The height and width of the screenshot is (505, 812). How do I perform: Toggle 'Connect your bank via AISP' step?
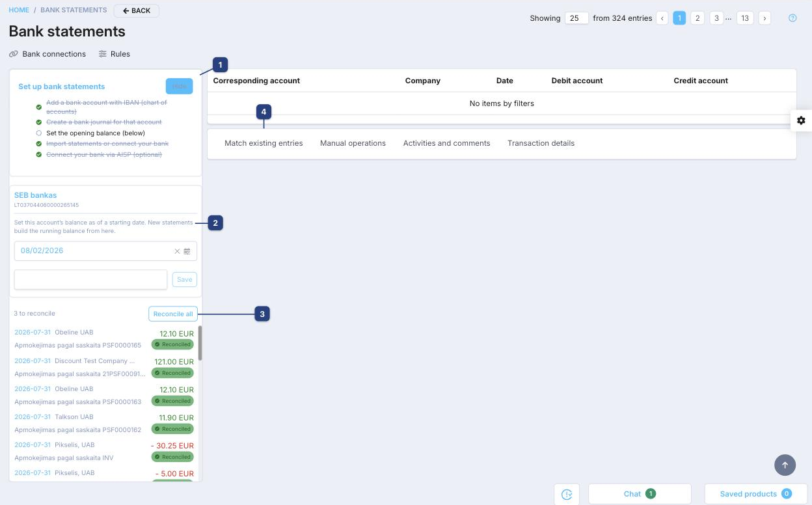coord(39,154)
